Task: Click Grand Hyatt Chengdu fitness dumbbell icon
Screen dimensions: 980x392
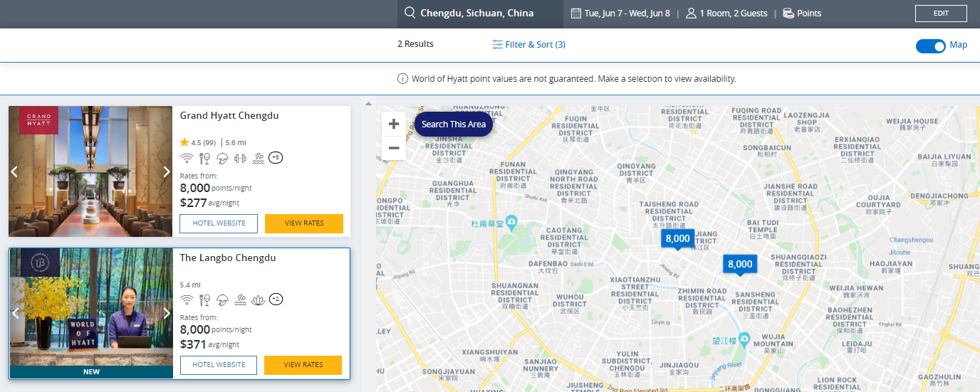Action: pyautogui.click(x=240, y=158)
